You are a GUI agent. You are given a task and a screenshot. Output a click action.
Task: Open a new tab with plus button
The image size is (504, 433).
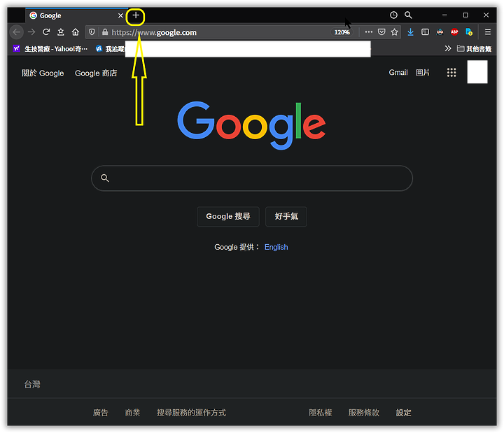click(x=136, y=15)
